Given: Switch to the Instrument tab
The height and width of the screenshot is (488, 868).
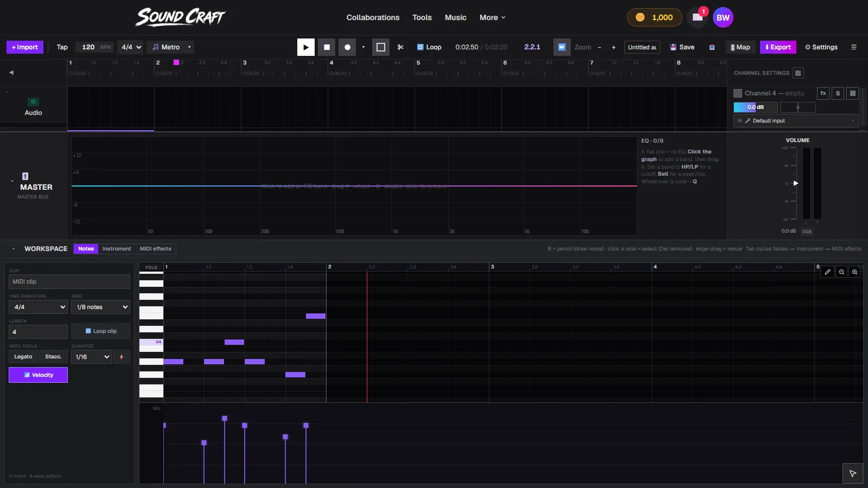Looking at the screenshot, I should click(x=117, y=249).
